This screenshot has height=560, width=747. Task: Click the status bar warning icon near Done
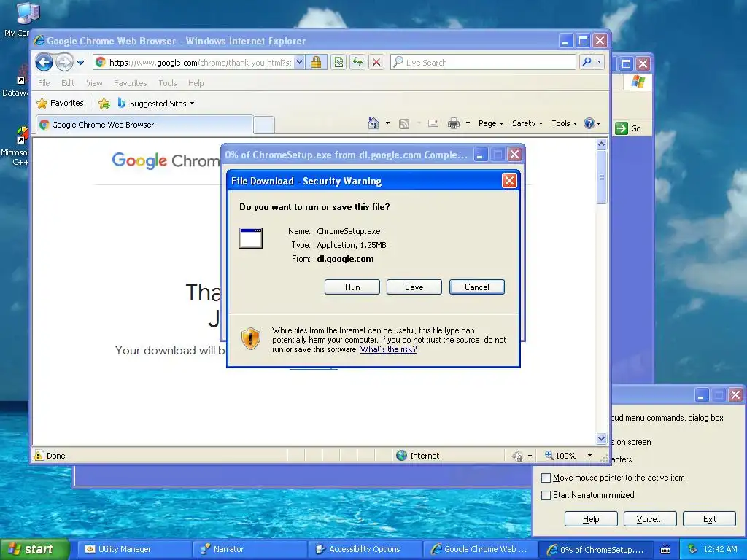point(39,455)
